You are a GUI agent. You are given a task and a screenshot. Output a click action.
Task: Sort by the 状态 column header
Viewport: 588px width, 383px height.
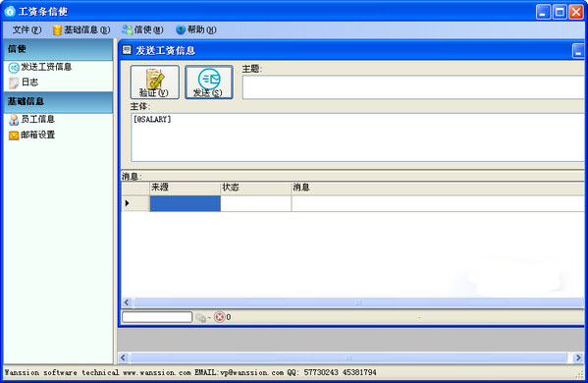(x=256, y=188)
